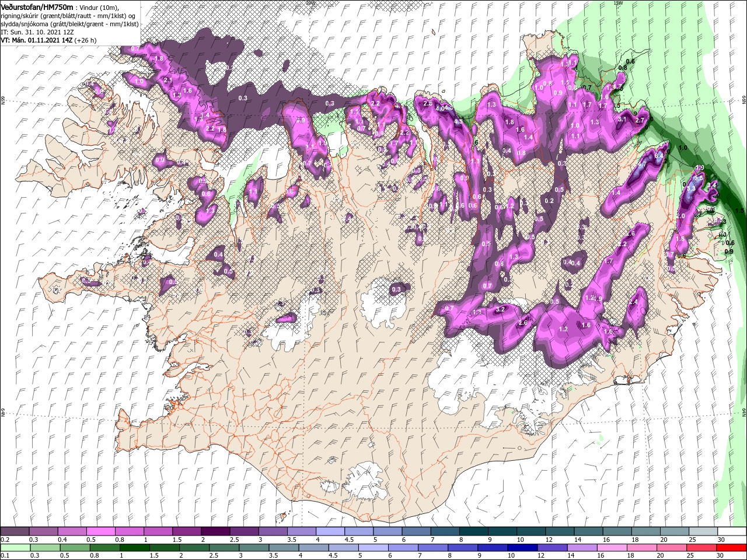
Task: Click the '4.5' label in the snow legend
Action: point(349,540)
